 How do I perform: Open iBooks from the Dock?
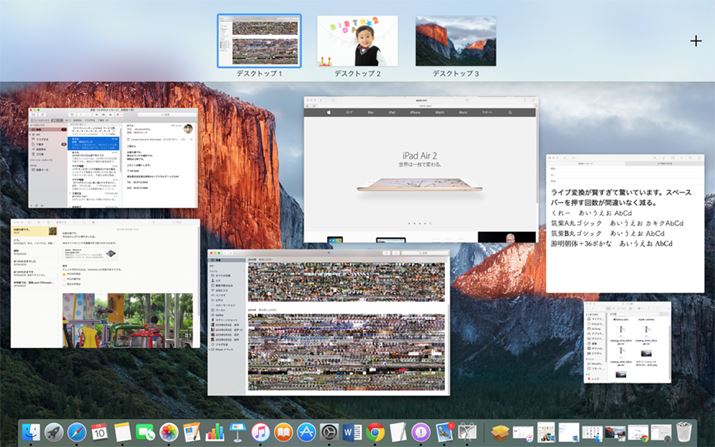point(284,432)
